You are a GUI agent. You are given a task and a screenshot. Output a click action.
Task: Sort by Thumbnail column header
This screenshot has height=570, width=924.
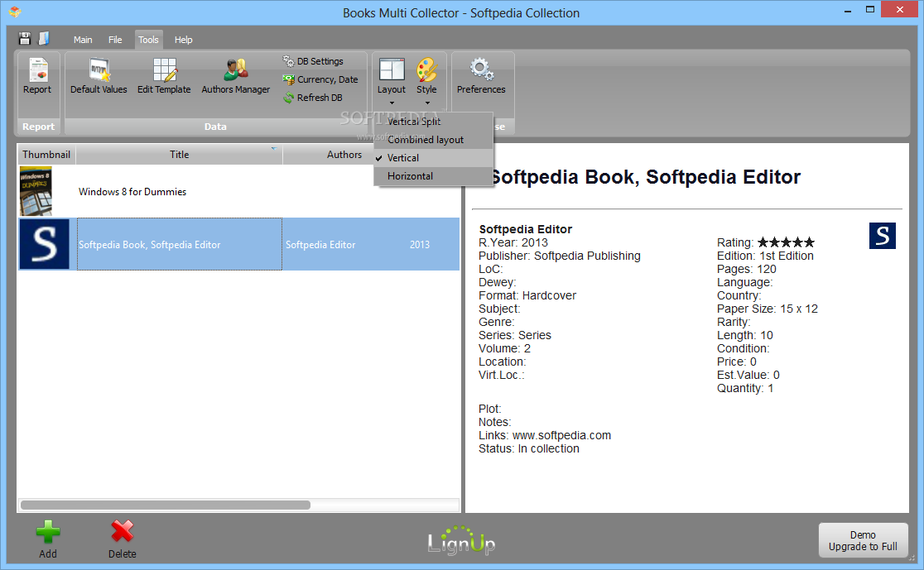coord(46,154)
